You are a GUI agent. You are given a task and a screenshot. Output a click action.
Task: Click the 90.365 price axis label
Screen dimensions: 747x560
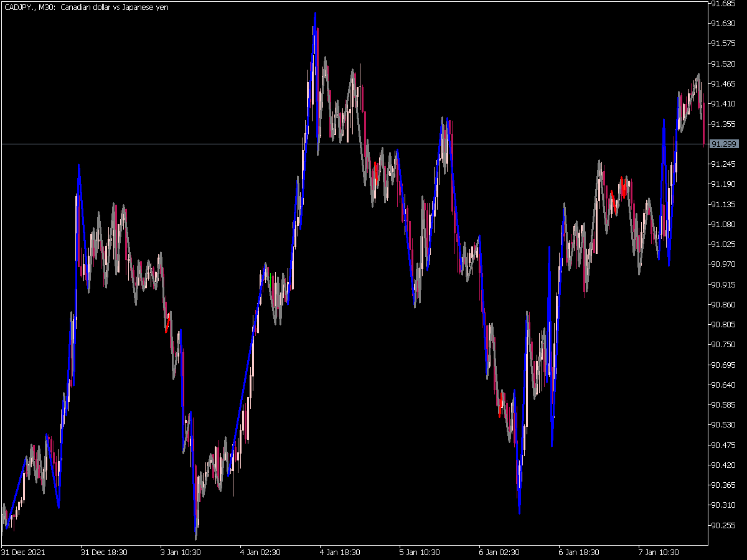point(722,485)
